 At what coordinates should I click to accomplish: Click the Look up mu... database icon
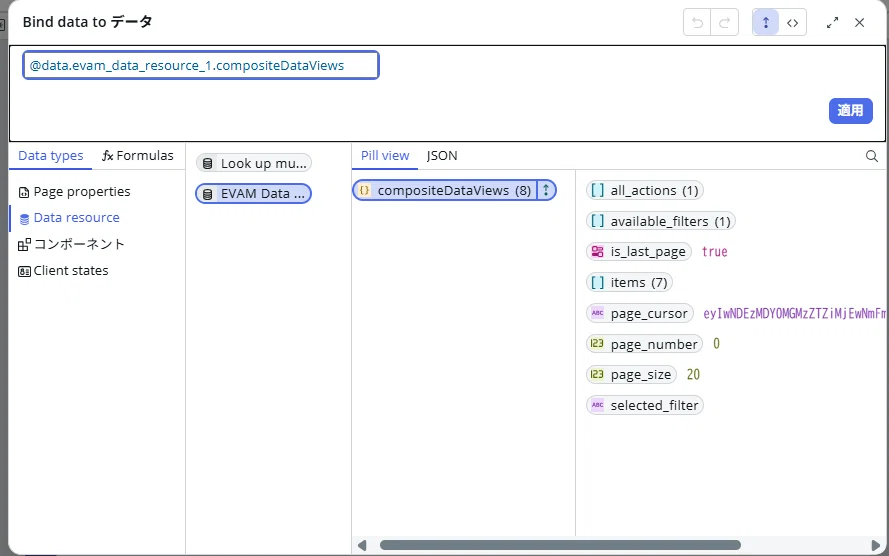pos(208,164)
